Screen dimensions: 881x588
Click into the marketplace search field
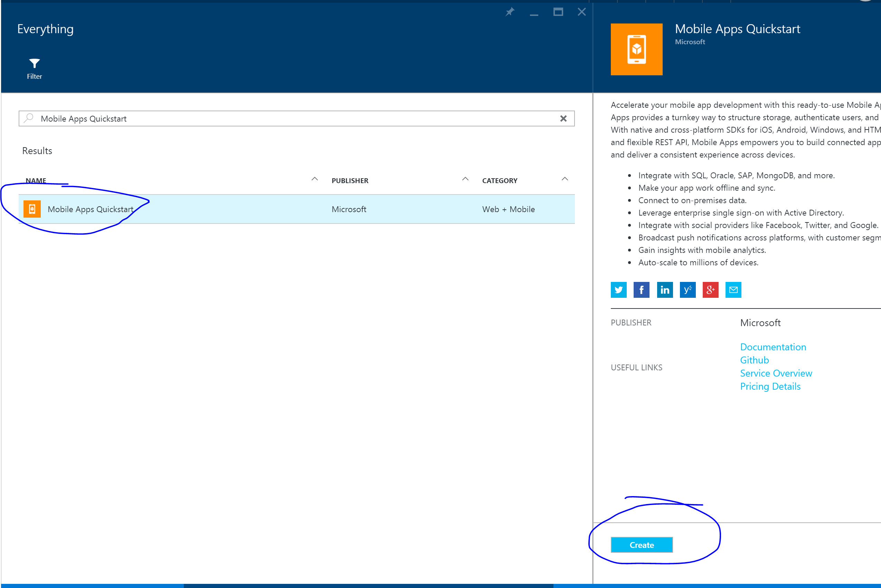(293, 118)
